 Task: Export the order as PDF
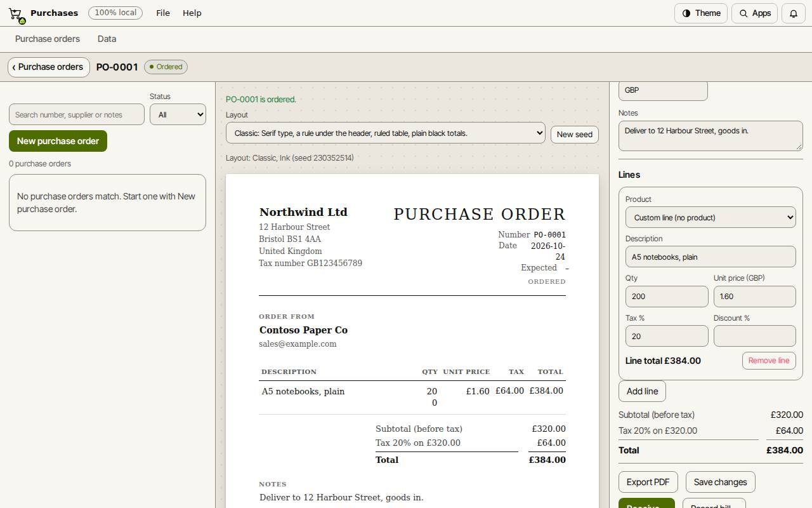tap(648, 482)
